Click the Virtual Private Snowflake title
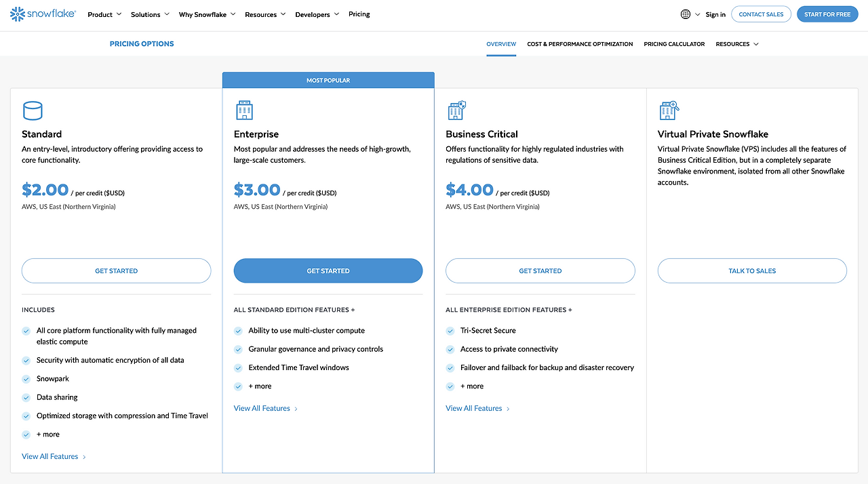This screenshot has width=868, height=484. [x=713, y=134]
